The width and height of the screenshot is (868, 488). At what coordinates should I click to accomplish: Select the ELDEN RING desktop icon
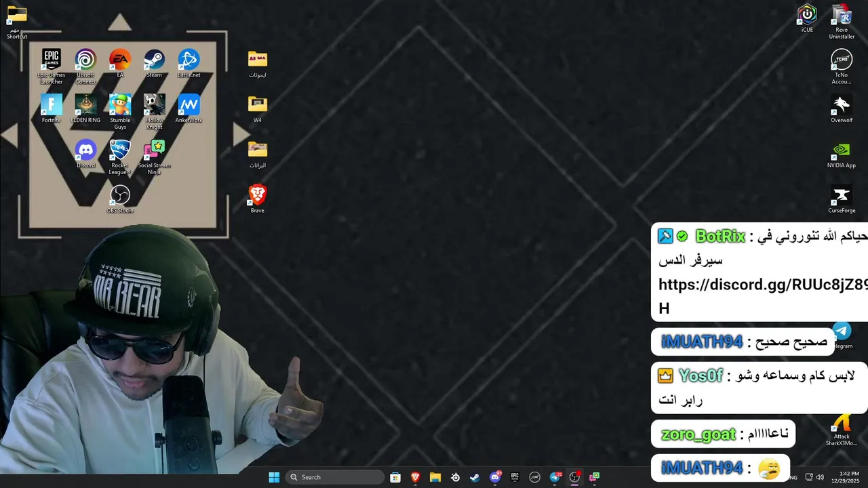(85, 108)
